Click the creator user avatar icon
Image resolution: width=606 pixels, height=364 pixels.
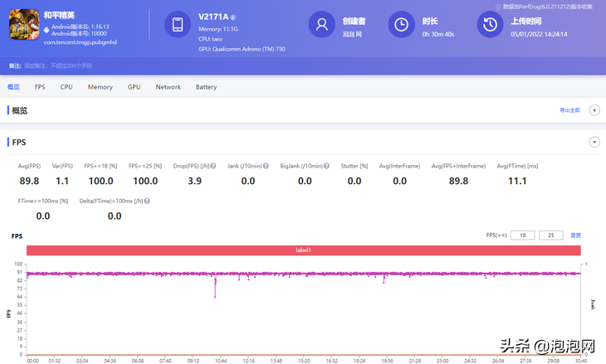[x=321, y=25]
